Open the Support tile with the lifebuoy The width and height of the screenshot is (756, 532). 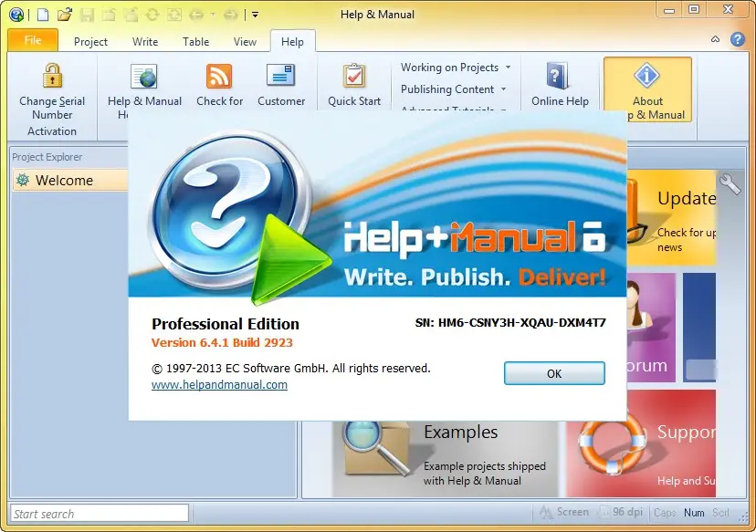(x=641, y=443)
